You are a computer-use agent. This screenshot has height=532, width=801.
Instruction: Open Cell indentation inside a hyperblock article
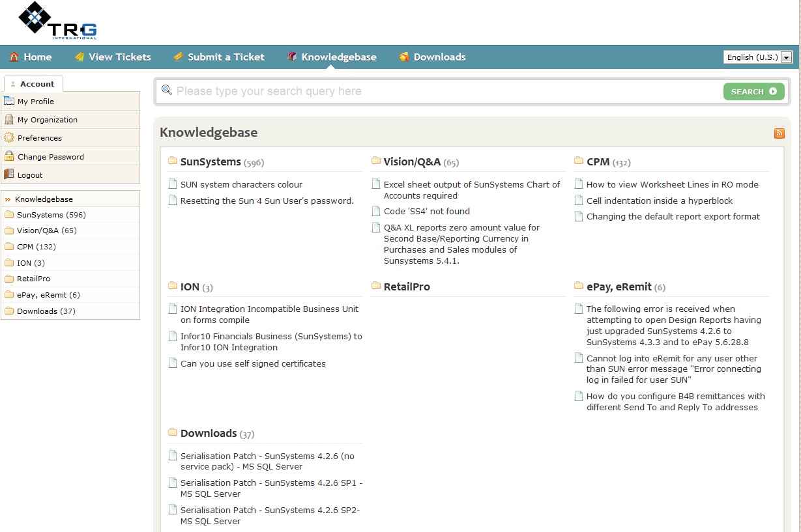point(660,201)
